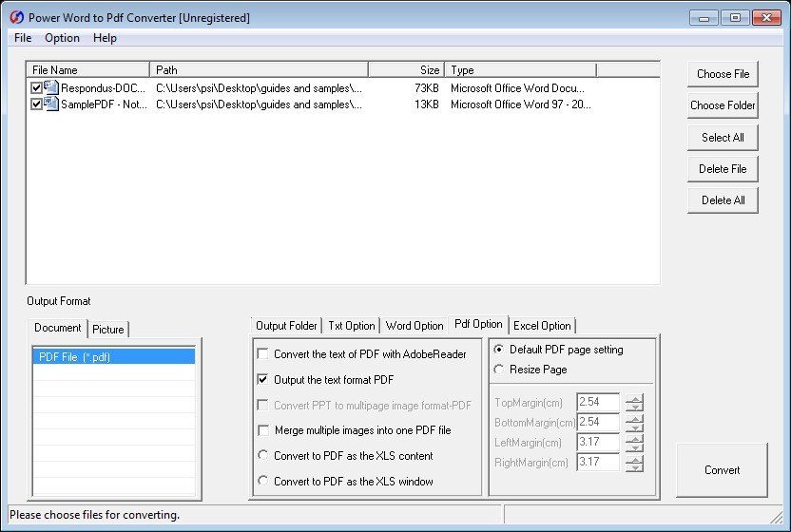Switch to the Excel Option tab

point(542,326)
